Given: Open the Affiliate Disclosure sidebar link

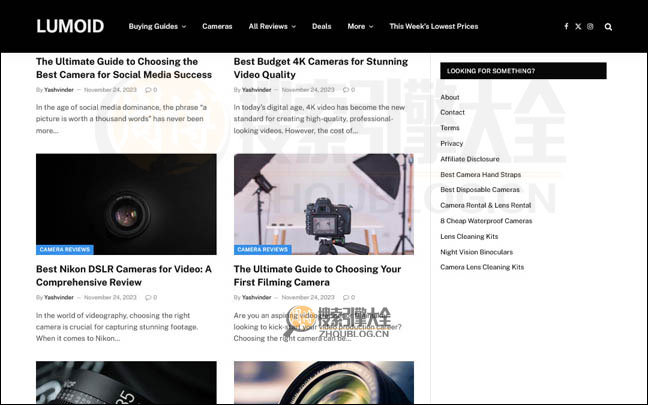Looking at the screenshot, I should (x=469, y=159).
